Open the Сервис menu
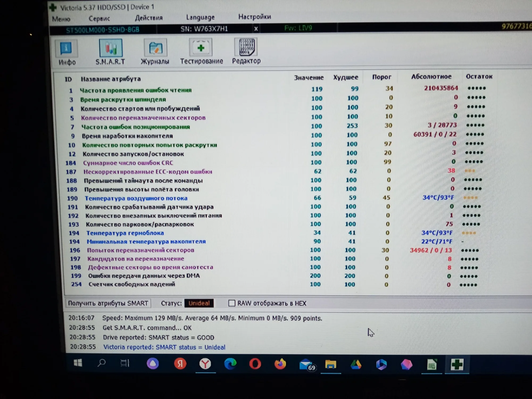The image size is (532, 399). [99, 19]
